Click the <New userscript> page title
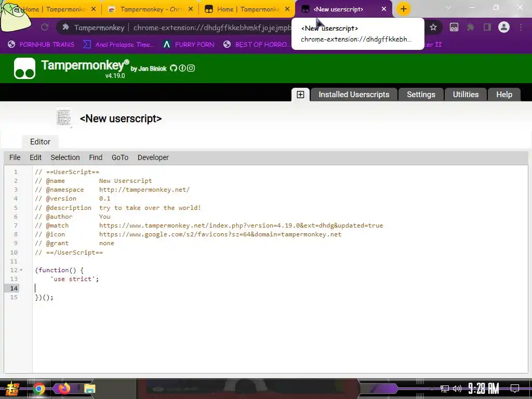The height and width of the screenshot is (399, 532). click(121, 118)
